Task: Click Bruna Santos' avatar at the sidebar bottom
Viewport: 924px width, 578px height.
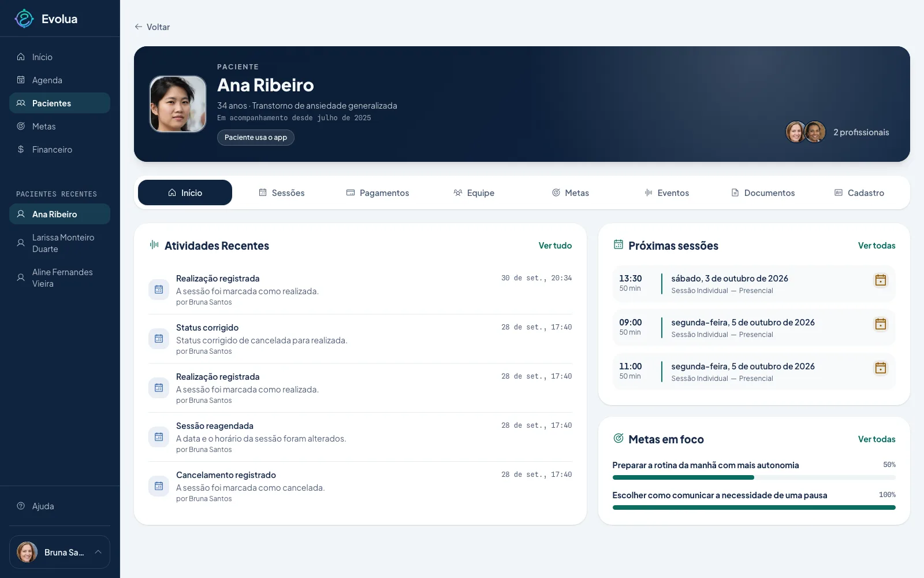Action: pos(27,552)
